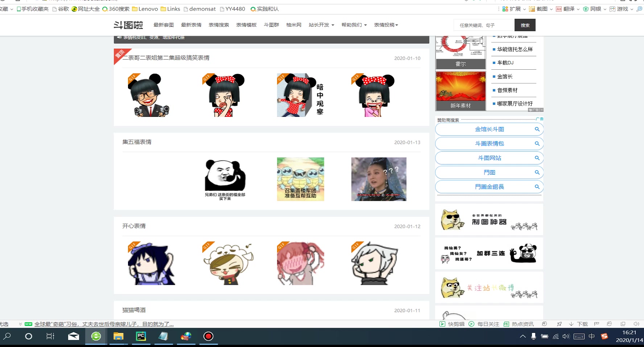The width and height of the screenshot is (644, 347).
Task: Click the 车载DJ ad link
Action: click(x=505, y=62)
